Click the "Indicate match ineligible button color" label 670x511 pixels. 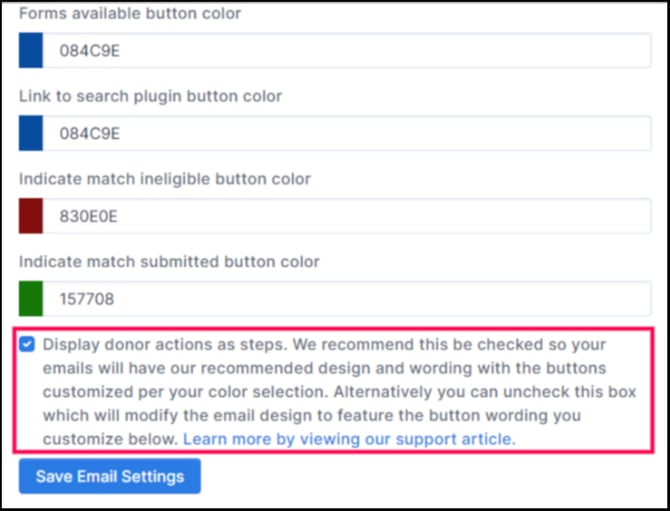[x=165, y=179]
